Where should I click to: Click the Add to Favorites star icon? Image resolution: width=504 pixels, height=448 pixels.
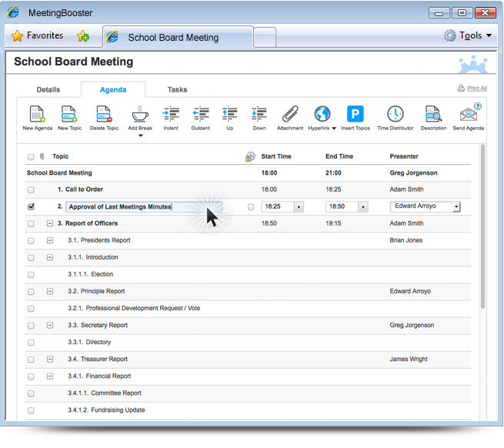[83, 35]
